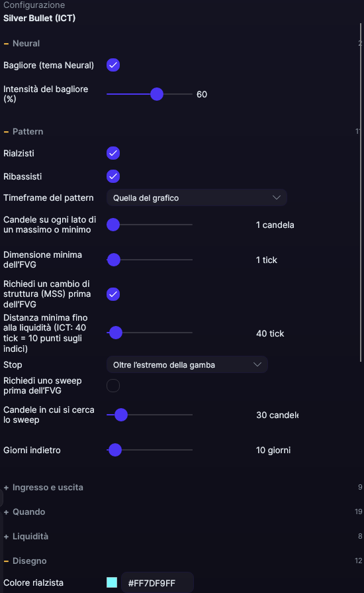The width and height of the screenshot is (364, 593).
Task: Collapse the Pattern section
Action: [23, 132]
